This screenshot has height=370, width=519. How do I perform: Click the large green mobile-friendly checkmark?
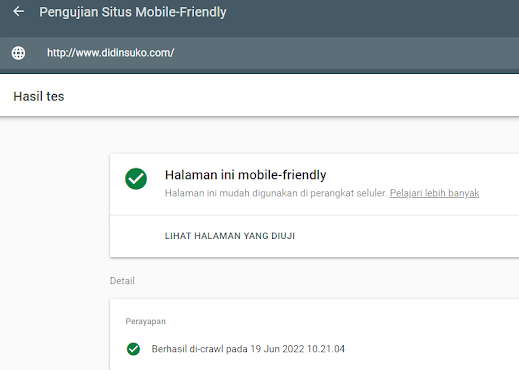pos(136,179)
